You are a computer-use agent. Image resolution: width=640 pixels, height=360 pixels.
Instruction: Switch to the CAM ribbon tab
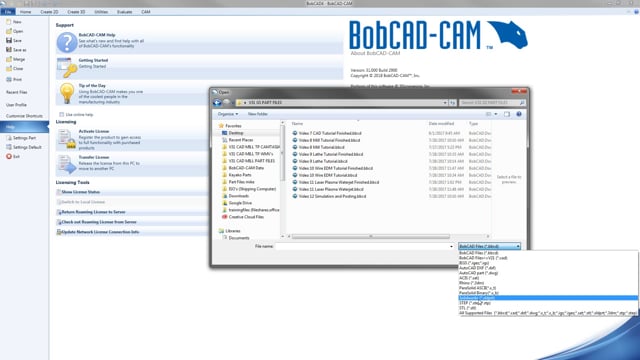tap(146, 12)
